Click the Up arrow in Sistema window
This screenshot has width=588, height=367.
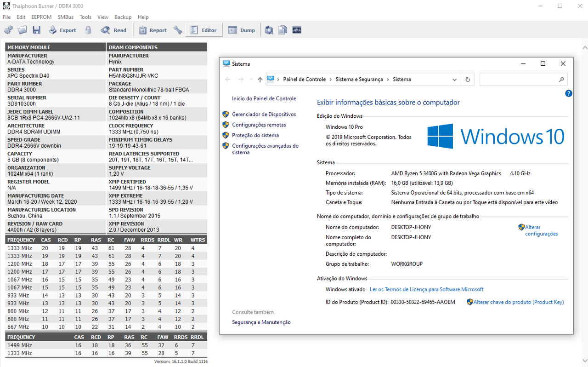[x=260, y=80]
